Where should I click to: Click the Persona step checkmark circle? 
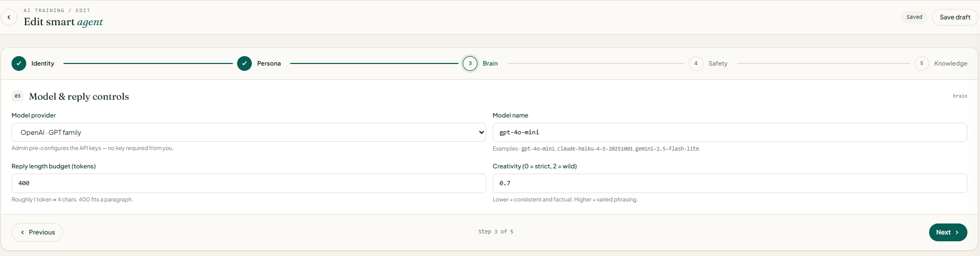pos(244,63)
